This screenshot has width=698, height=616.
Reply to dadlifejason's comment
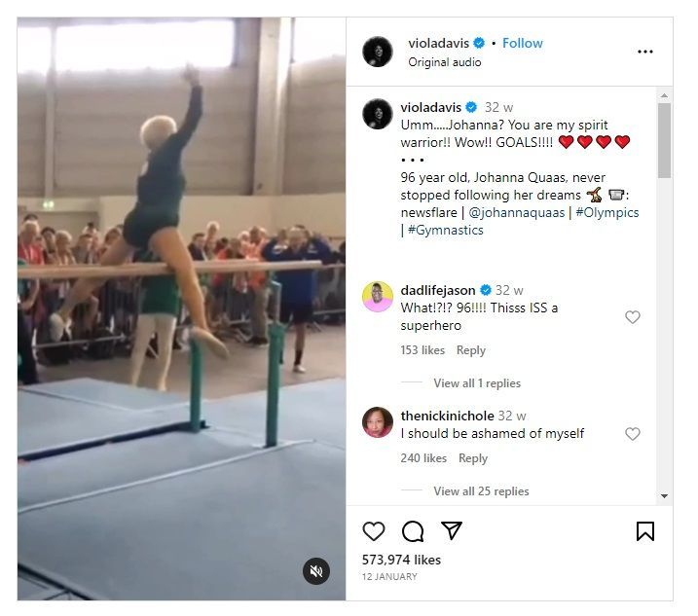[x=471, y=350]
